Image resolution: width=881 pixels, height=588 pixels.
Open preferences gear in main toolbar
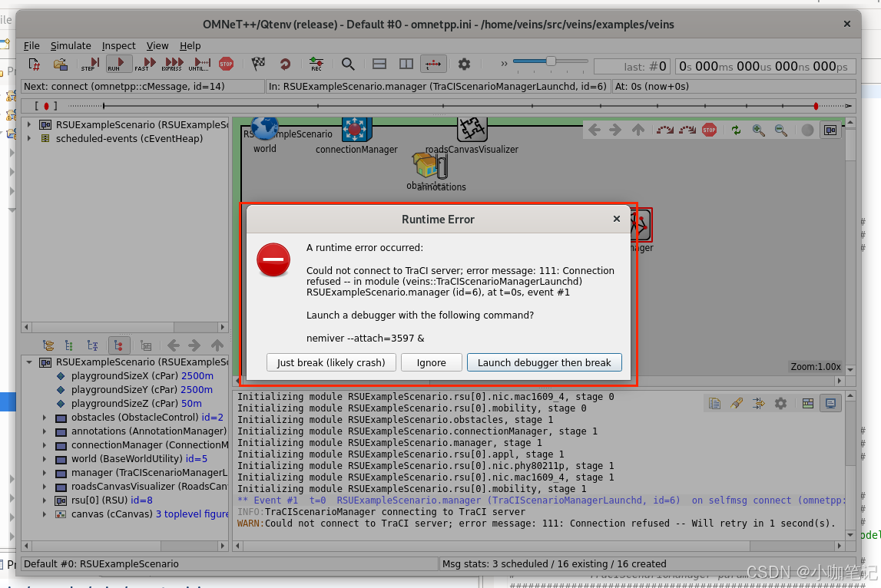click(x=464, y=64)
